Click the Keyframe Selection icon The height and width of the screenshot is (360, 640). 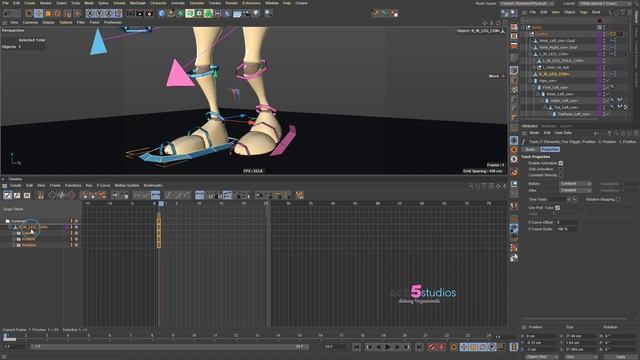tap(453, 347)
